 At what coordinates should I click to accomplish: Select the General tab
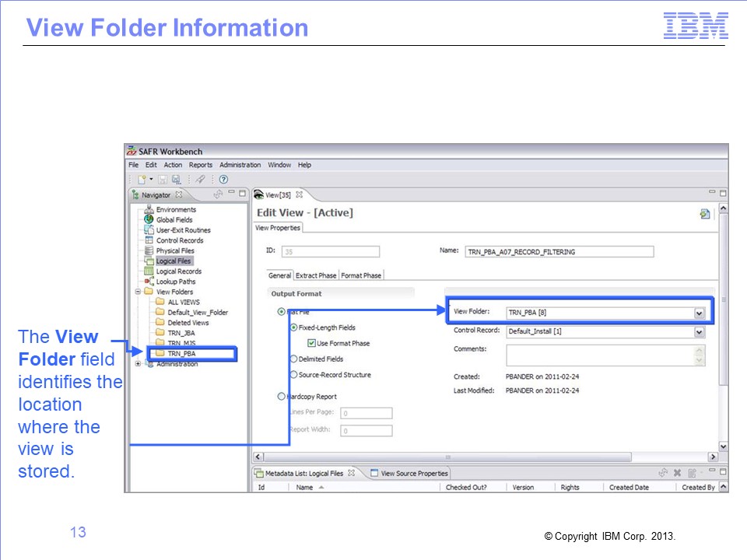tap(279, 275)
